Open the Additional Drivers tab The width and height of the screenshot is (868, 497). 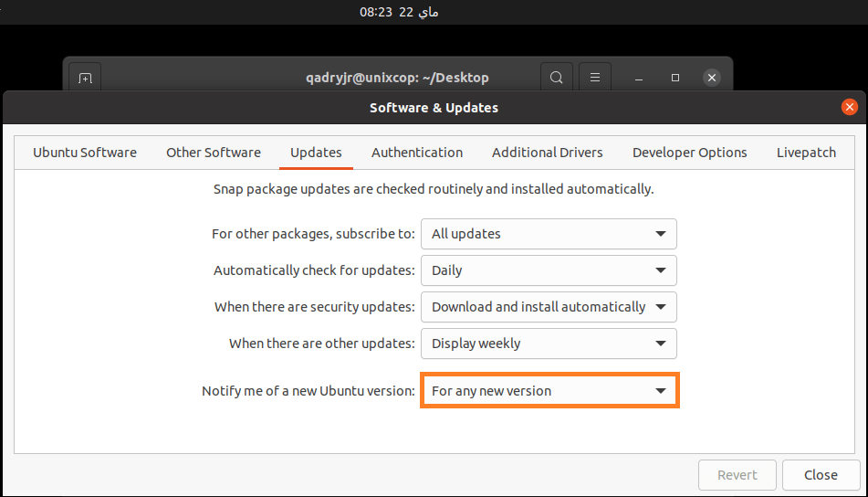(x=548, y=153)
